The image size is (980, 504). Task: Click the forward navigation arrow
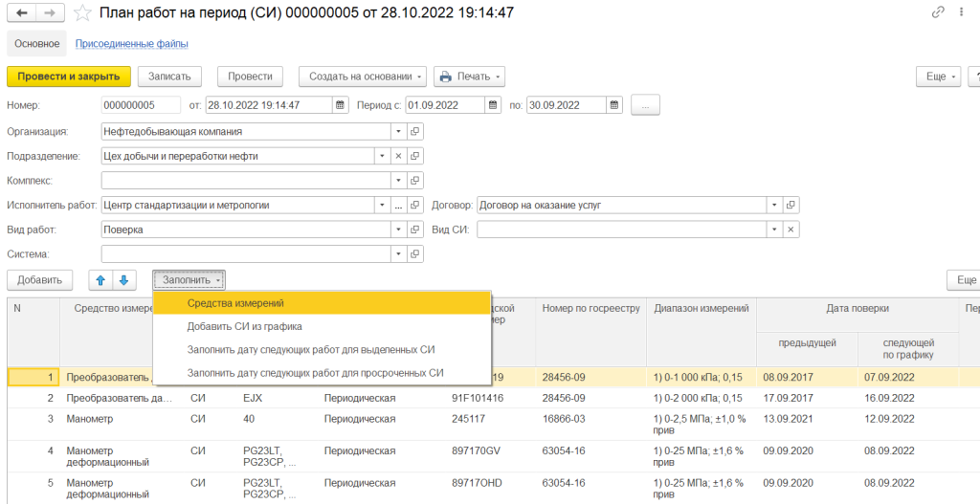[49, 13]
